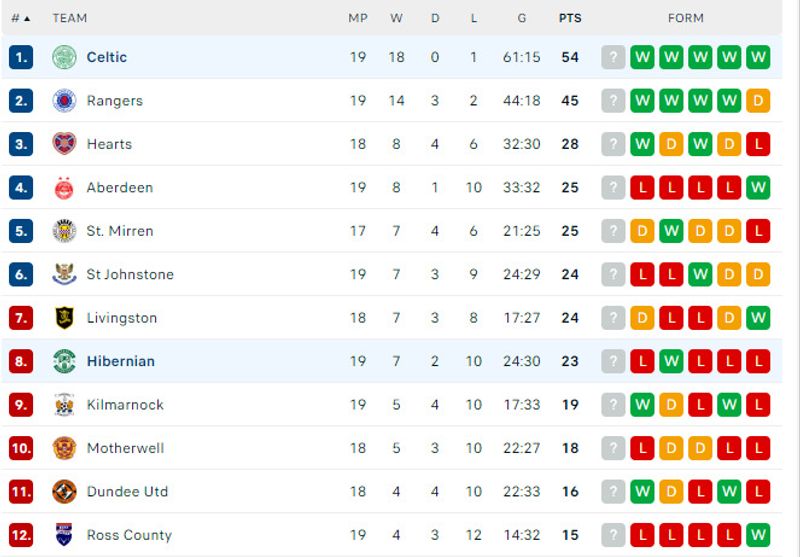Viewport: 800px width, 557px height.
Task: Click Ross County's latest green W form badge
Action: [x=758, y=535]
